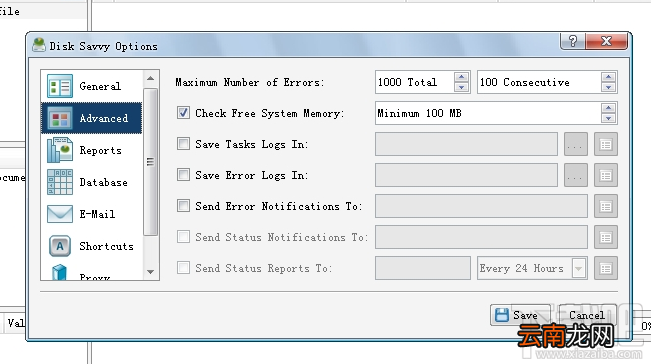Open the Every 24 Hours dropdown
The width and height of the screenshot is (651, 364).
[x=578, y=269]
